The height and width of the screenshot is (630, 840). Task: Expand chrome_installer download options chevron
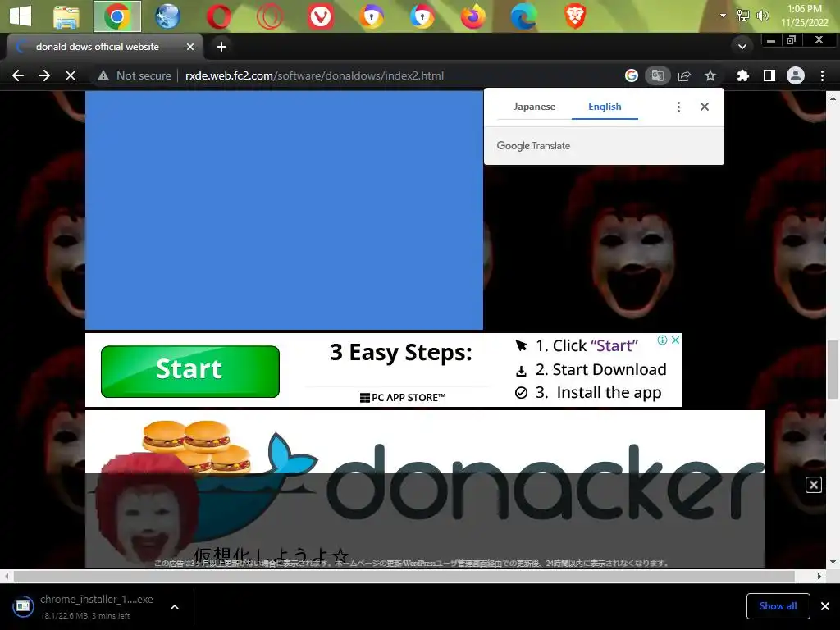coord(175,607)
